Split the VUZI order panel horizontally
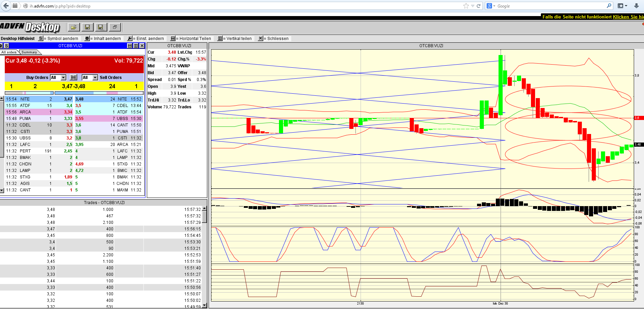 click(130, 46)
